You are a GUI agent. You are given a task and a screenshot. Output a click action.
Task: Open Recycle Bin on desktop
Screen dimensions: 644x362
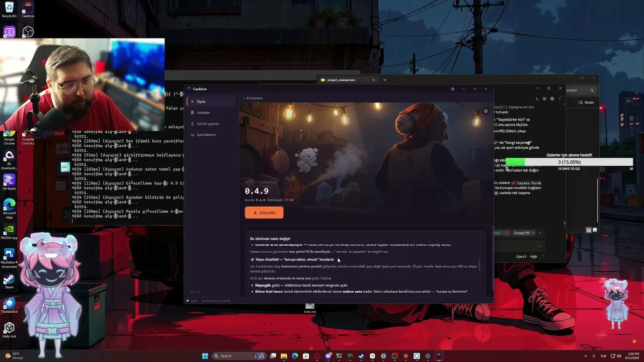click(x=9, y=10)
